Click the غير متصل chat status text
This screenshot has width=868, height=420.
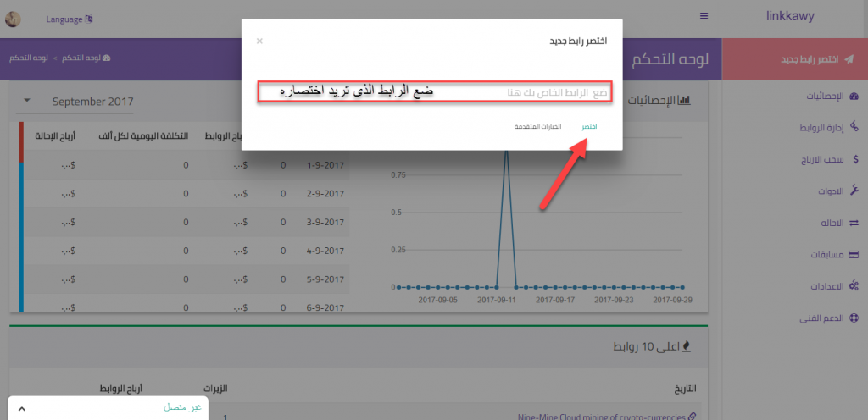point(182,408)
